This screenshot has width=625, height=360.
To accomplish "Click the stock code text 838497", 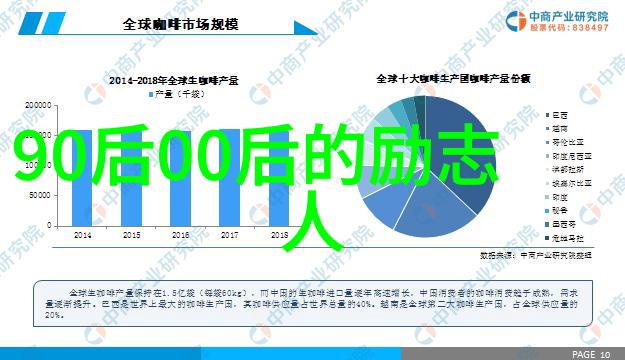I will point(590,28).
